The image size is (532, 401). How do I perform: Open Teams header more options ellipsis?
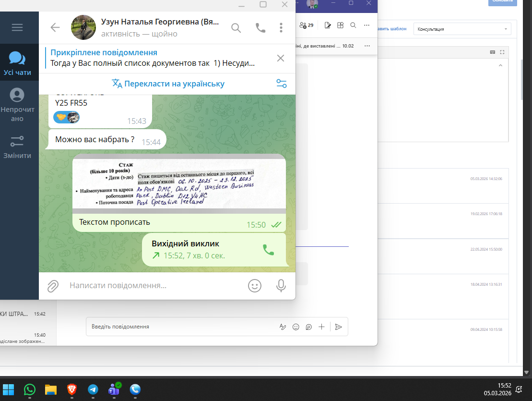(367, 25)
